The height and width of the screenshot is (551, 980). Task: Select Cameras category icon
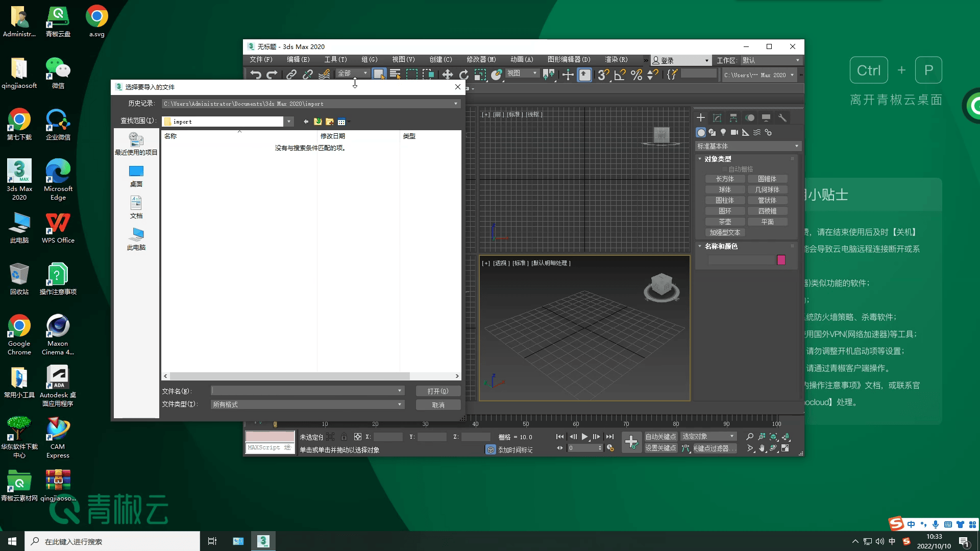(734, 132)
